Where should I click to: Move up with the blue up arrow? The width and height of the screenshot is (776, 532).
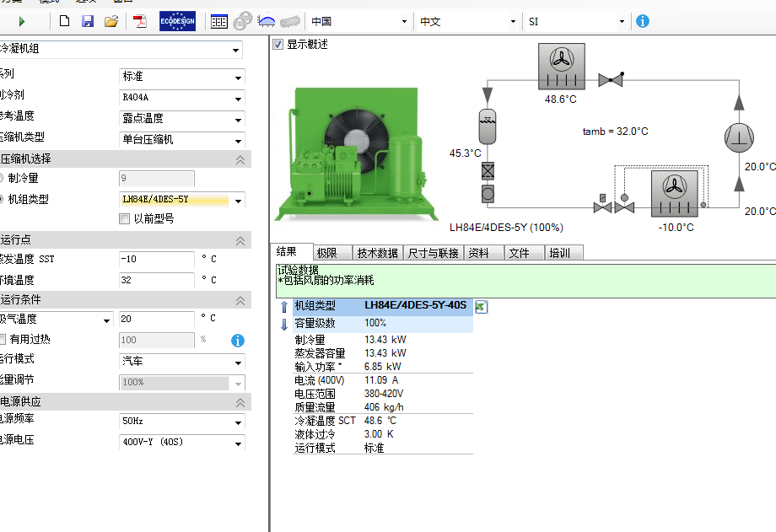click(284, 307)
